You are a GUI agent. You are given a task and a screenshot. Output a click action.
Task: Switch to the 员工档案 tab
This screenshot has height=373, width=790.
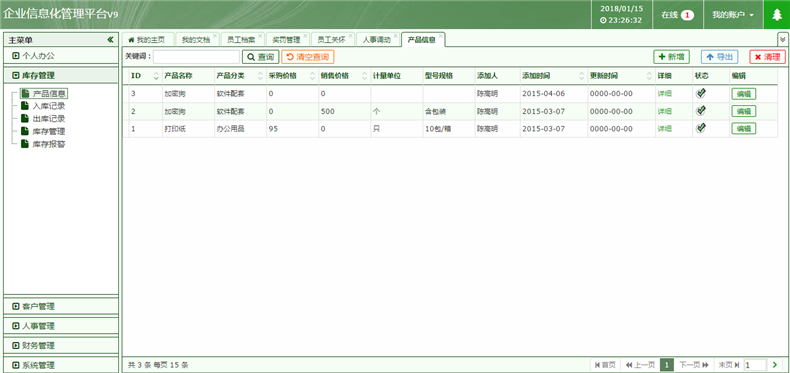241,39
